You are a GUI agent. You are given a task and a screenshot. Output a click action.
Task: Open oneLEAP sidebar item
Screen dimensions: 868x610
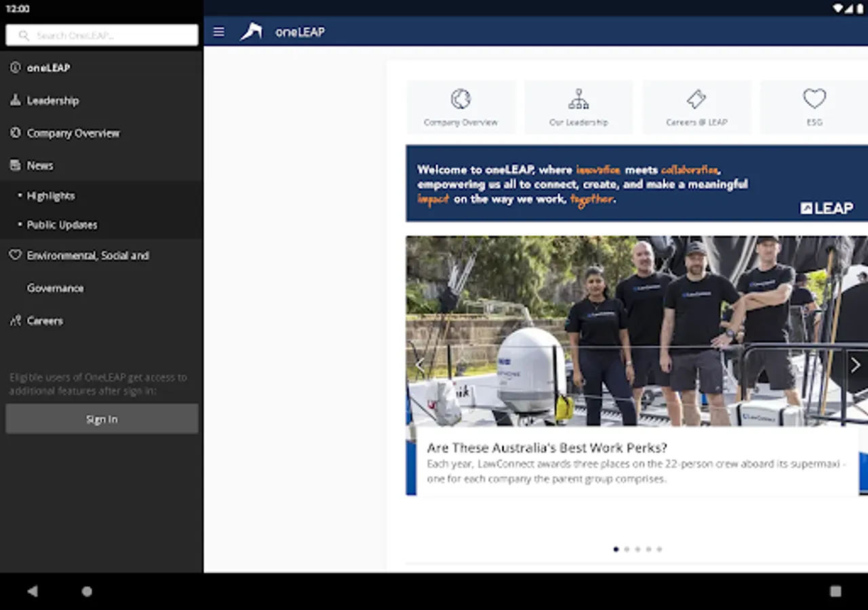pyautogui.click(x=102, y=68)
